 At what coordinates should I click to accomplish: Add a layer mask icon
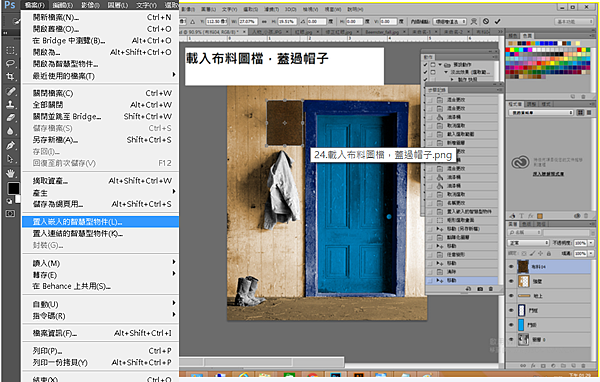click(543, 365)
